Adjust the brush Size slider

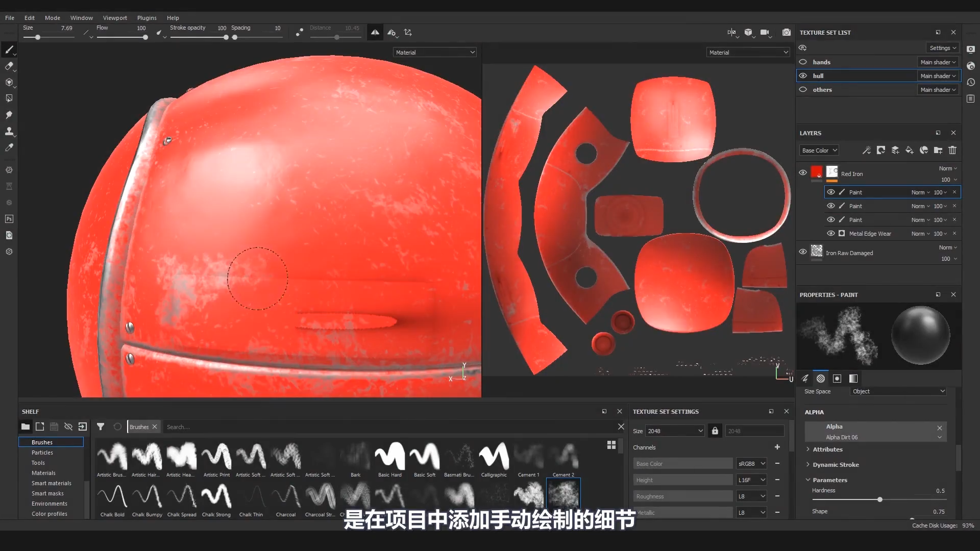[x=48, y=37]
